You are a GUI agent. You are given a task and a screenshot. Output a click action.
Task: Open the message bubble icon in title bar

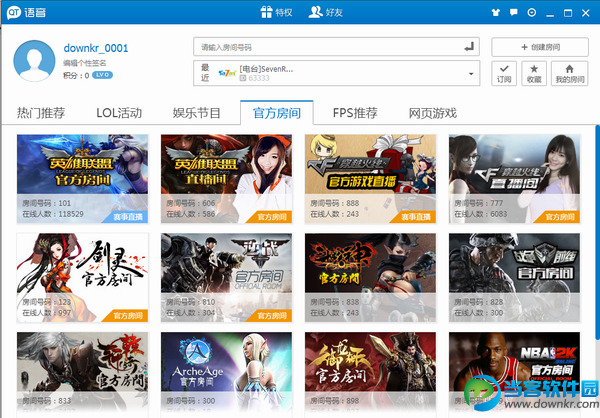514,13
